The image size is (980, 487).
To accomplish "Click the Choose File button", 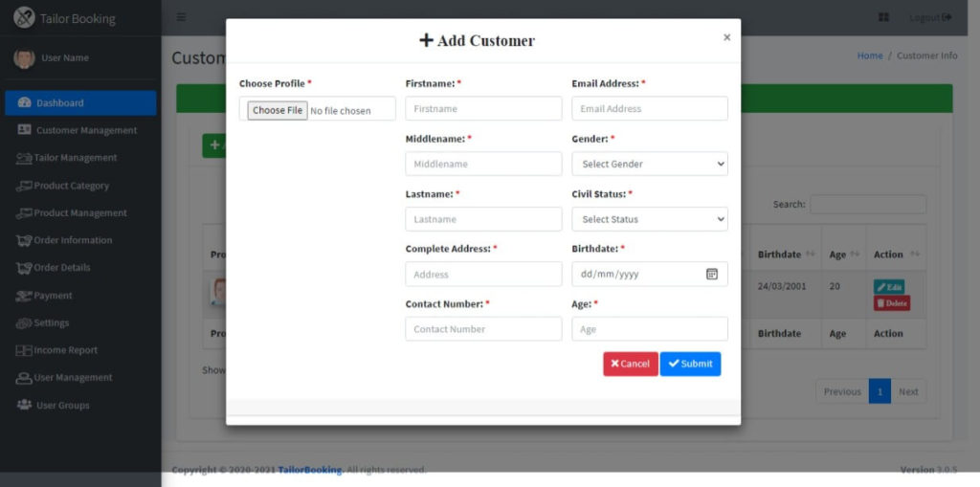I will coord(278,111).
